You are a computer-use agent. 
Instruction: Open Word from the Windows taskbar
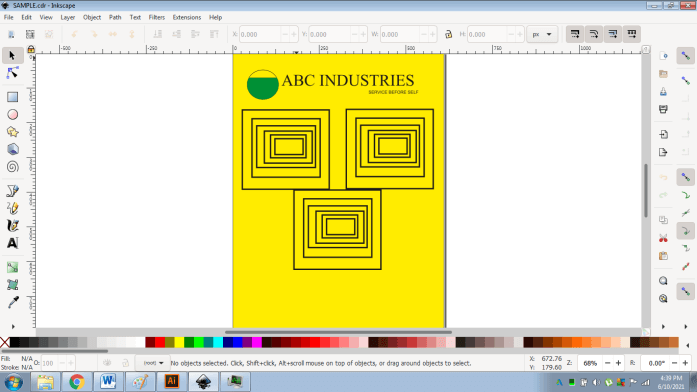108,382
